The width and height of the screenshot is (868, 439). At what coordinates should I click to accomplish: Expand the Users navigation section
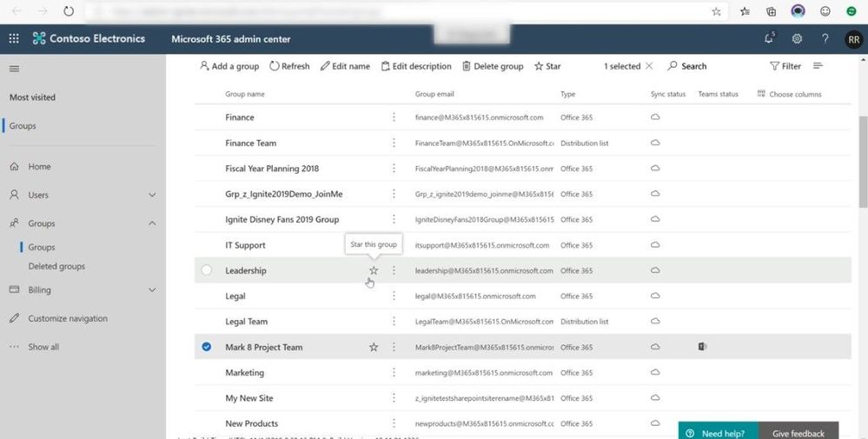152,195
